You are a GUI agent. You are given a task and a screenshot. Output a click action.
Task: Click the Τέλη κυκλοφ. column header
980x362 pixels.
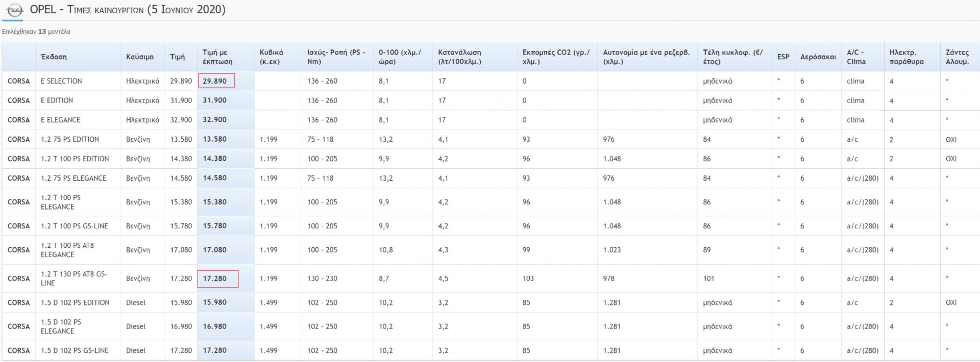pos(732,57)
